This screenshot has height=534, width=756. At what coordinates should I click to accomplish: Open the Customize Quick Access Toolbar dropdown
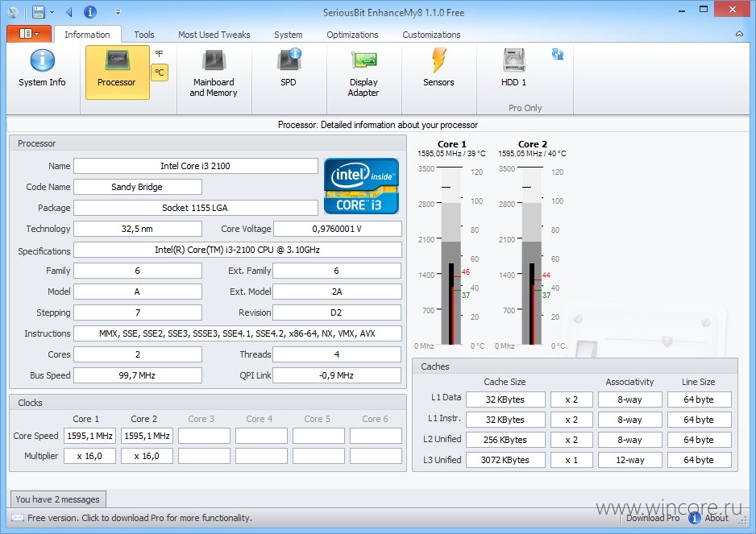[x=118, y=12]
